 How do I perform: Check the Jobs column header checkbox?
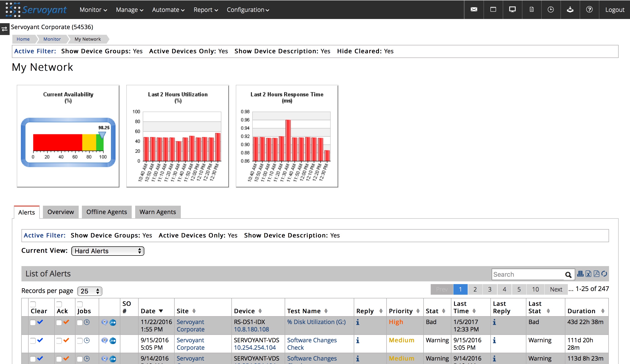coord(80,304)
